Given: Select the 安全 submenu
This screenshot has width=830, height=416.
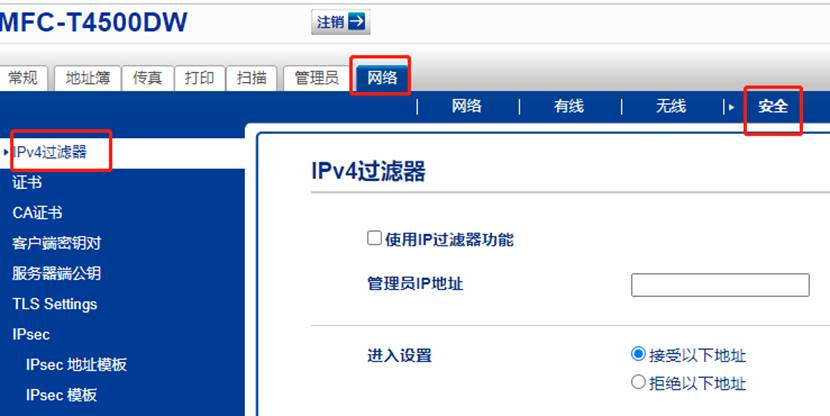Looking at the screenshot, I should tap(773, 106).
